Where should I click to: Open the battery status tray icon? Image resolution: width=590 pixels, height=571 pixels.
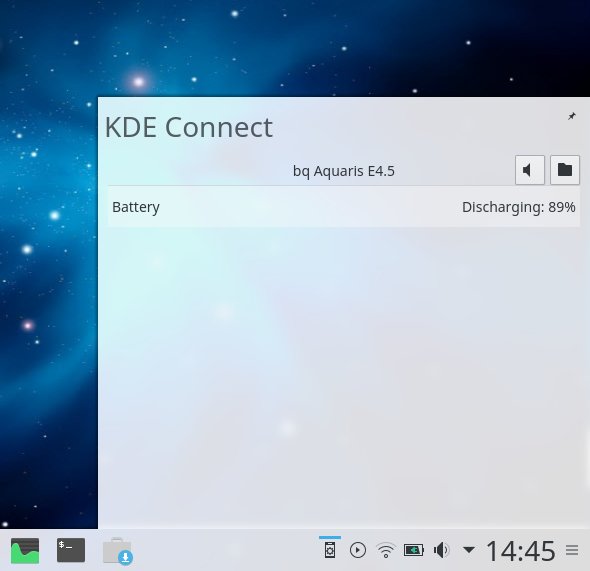pos(414,550)
